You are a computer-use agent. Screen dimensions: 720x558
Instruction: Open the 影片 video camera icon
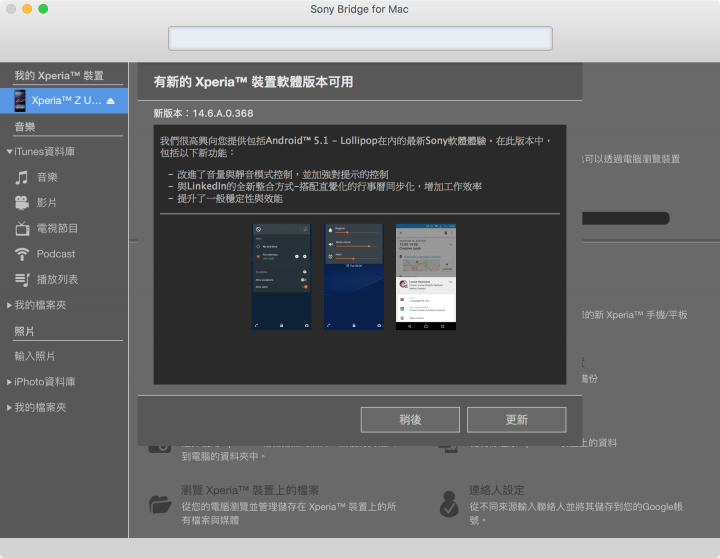coord(22,203)
